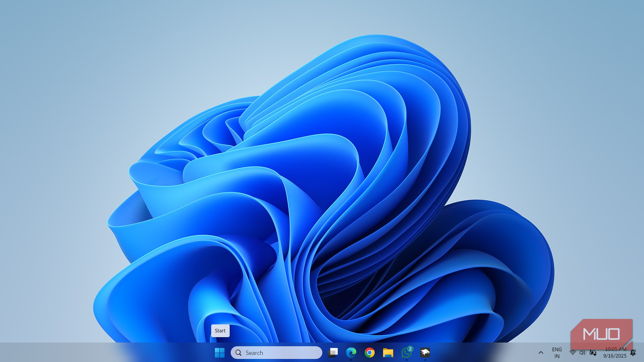Image resolution: width=644 pixels, height=362 pixels.
Task: Open the clock and date calendar flyout
Action: point(615,353)
